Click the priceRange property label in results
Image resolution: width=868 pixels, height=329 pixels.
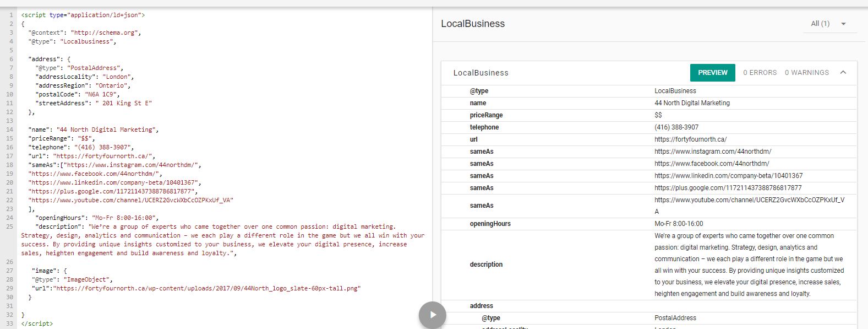[486, 115]
